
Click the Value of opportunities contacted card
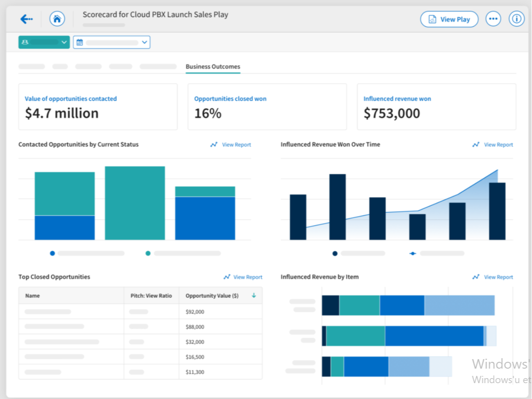tap(98, 107)
